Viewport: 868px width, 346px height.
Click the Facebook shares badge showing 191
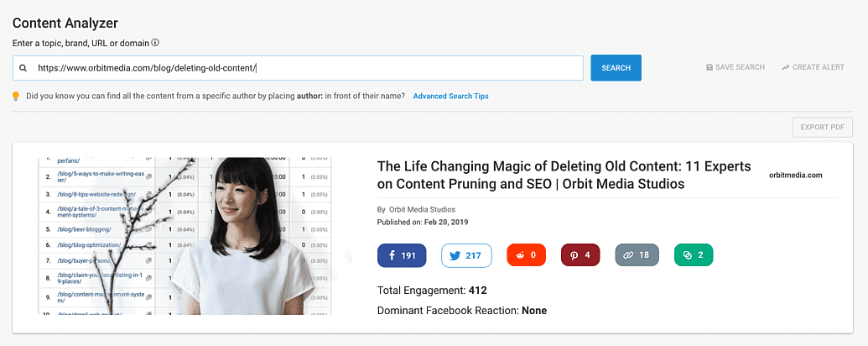click(402, 255)
